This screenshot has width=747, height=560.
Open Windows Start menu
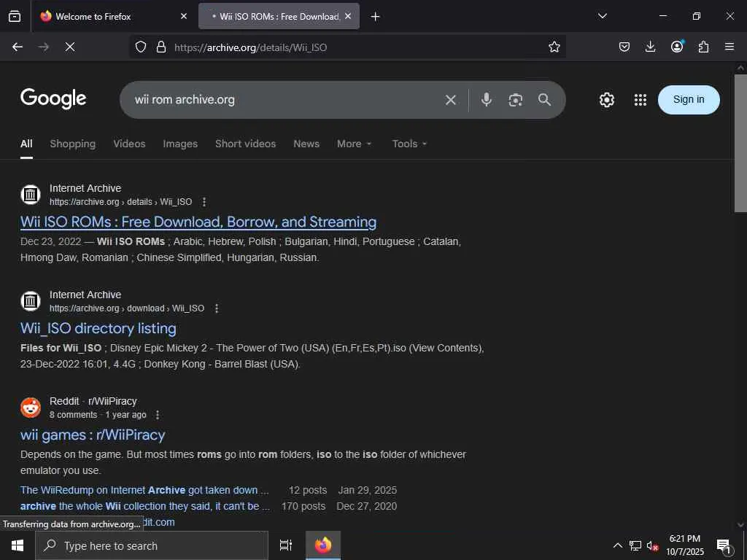coord(18,545)
